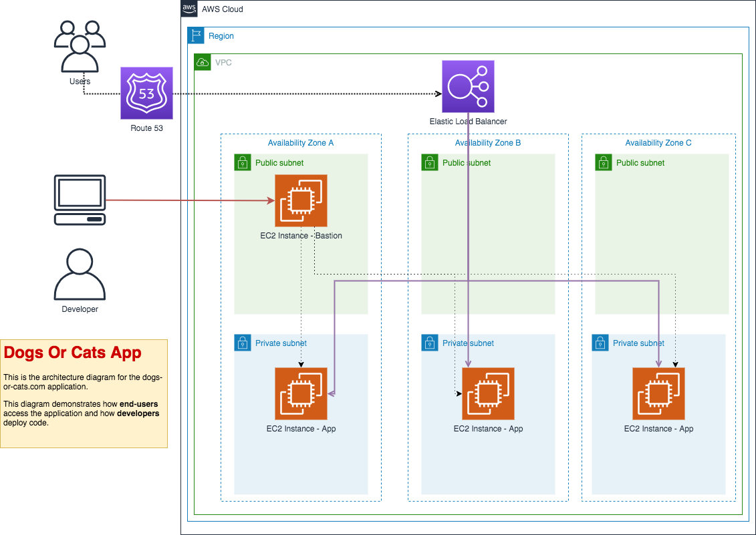Click the EC2 Instance - App in Availability Zone A

click(301, 393)
